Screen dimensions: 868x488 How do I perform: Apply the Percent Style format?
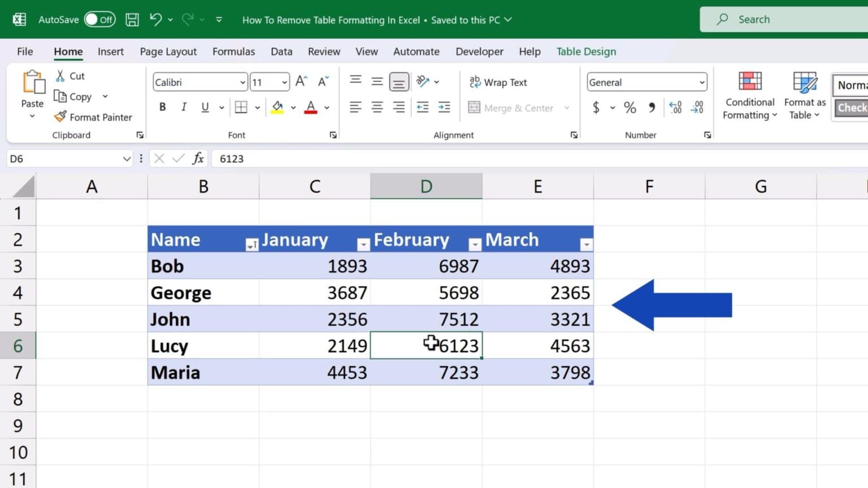[x=630, y=107]
